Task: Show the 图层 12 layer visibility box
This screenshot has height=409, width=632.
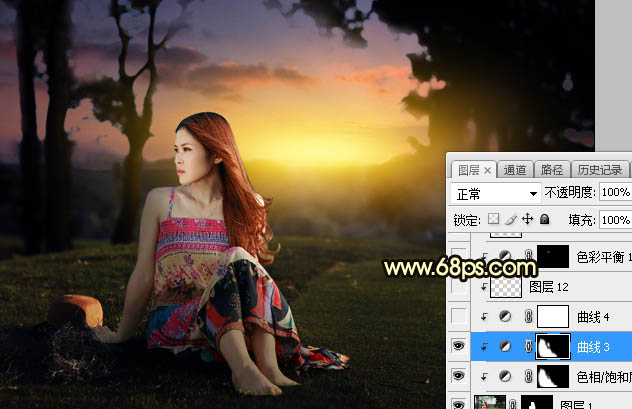Action: [458, 287]
